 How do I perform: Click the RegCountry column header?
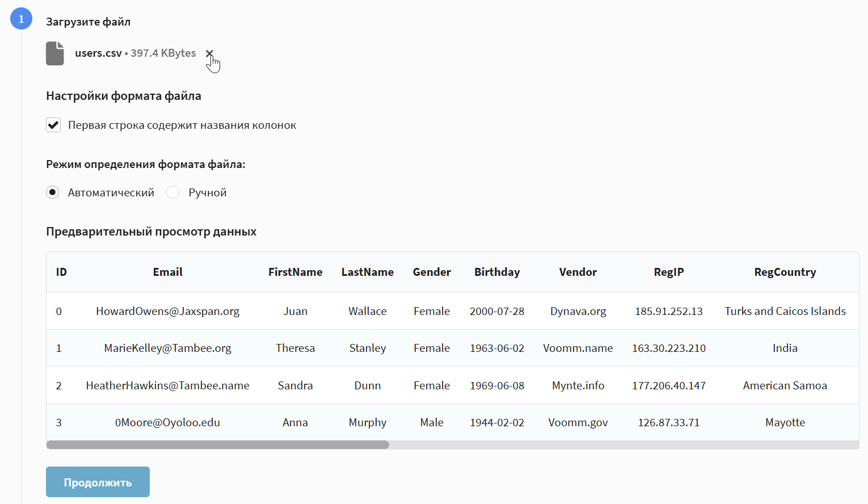785,272
